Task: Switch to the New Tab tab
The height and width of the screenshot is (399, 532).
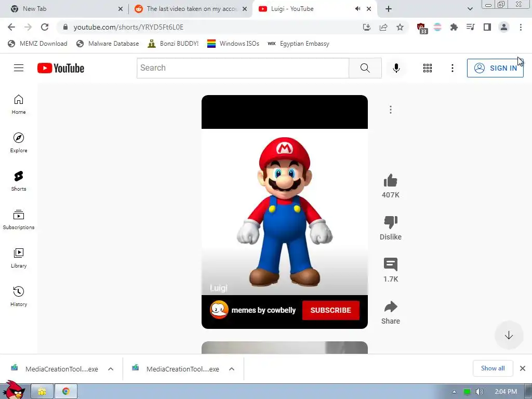Action: pos(64,9)
